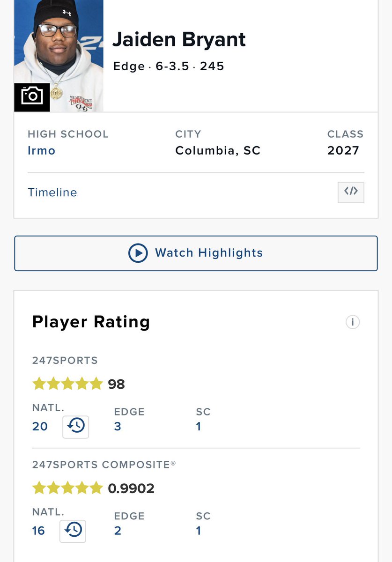Open the Timeline link
This screenshot has width=392, height=562.
tap(52, 192)
